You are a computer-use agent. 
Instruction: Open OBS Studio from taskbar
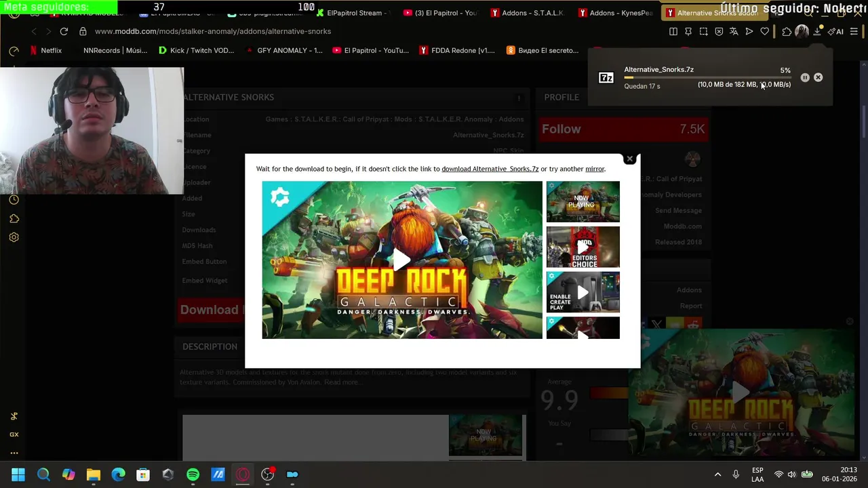[x=267, y=474]
